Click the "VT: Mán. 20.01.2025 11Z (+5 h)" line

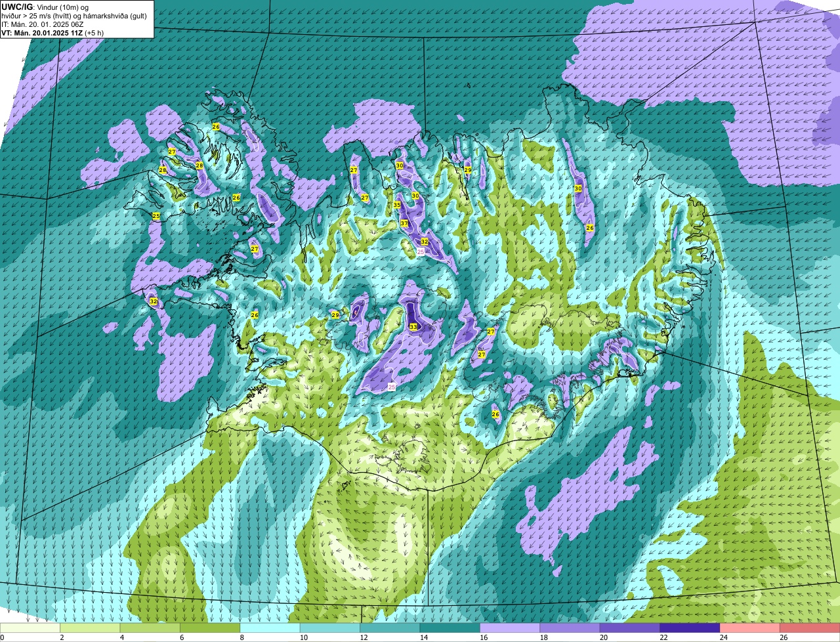point(52,32)
